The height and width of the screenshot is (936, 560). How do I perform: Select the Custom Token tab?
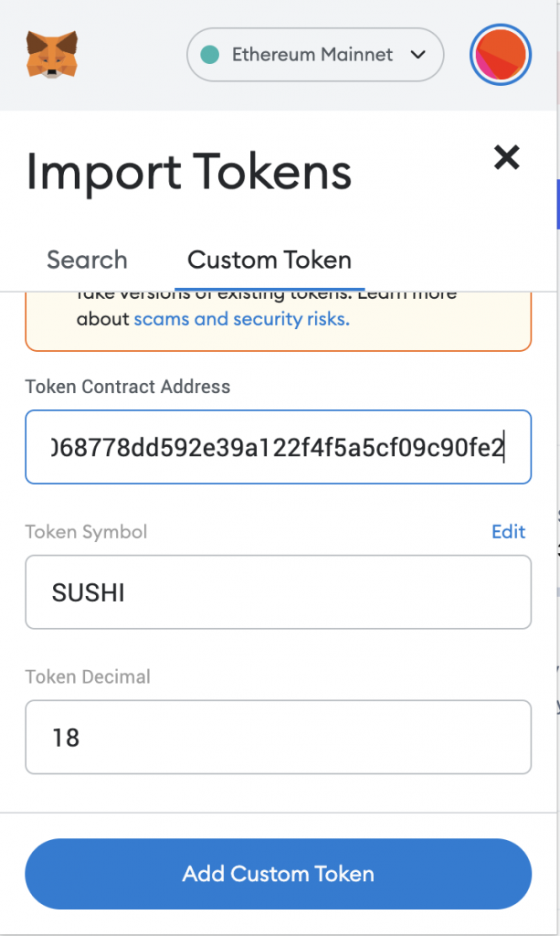pyautogui.click(x=268, y=260)
